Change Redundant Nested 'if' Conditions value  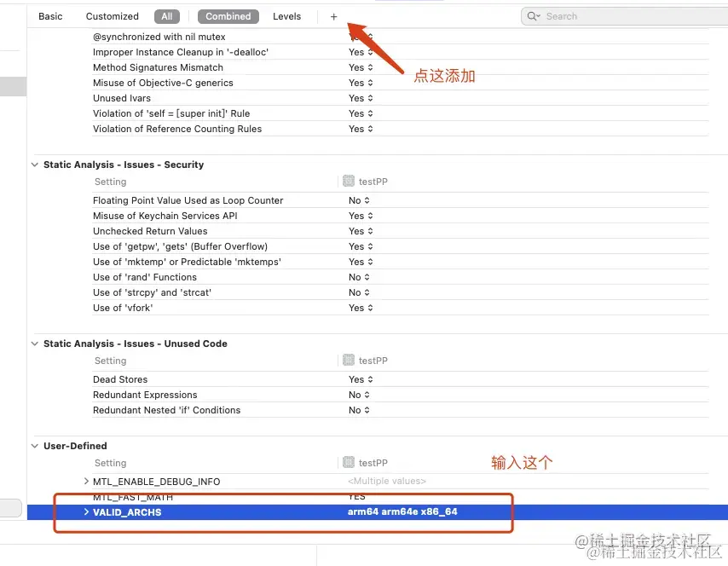[x=359, y=409]
